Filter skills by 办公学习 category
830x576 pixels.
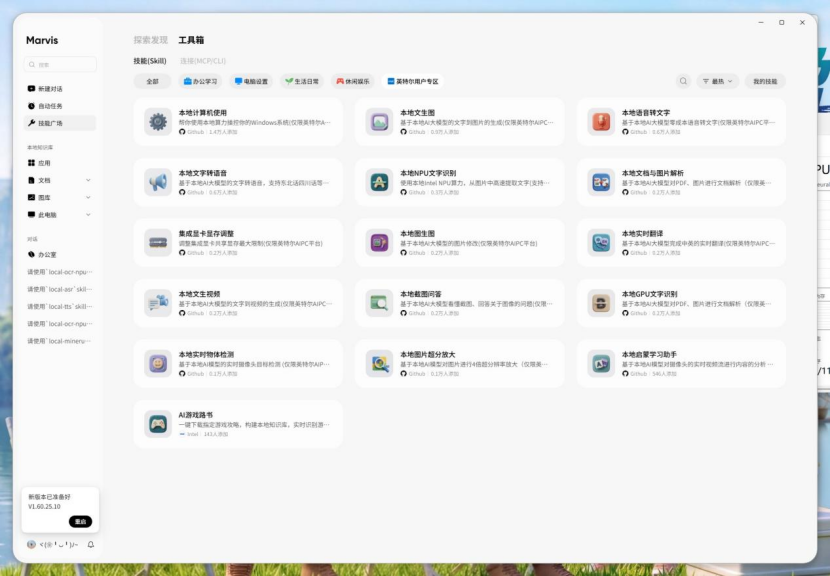(x=200, y=82)
